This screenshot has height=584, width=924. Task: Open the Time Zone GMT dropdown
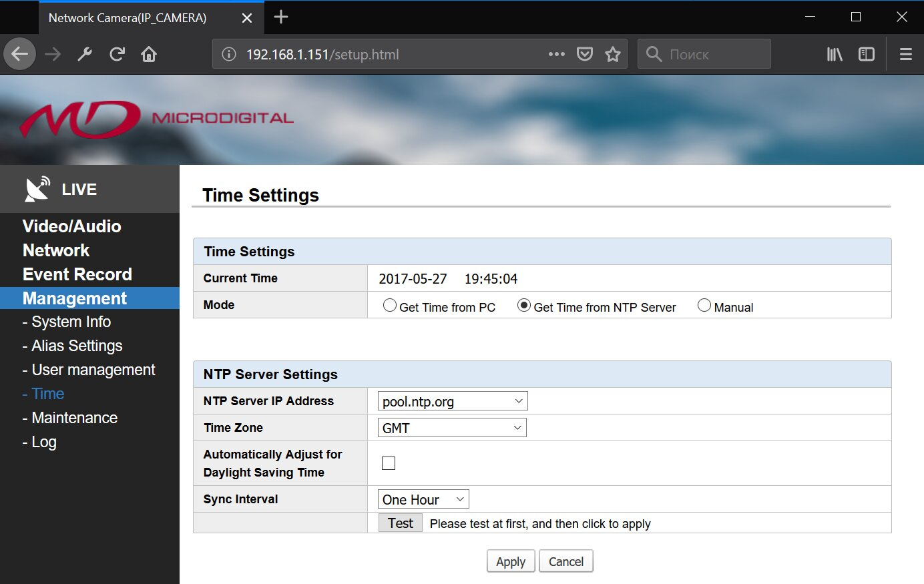[x=452, y=428]
